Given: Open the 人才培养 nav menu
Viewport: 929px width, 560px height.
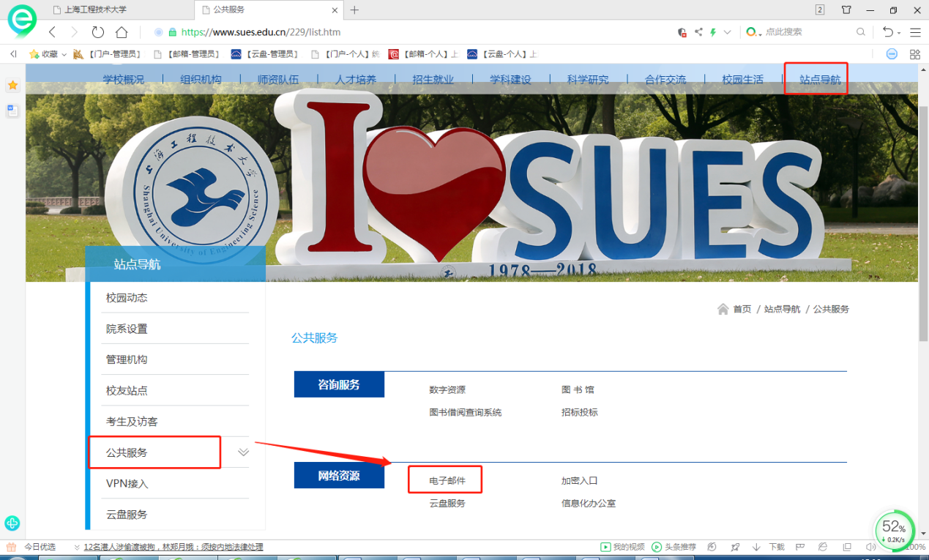Looking at the screenshot, I should [x=356, y=80].
